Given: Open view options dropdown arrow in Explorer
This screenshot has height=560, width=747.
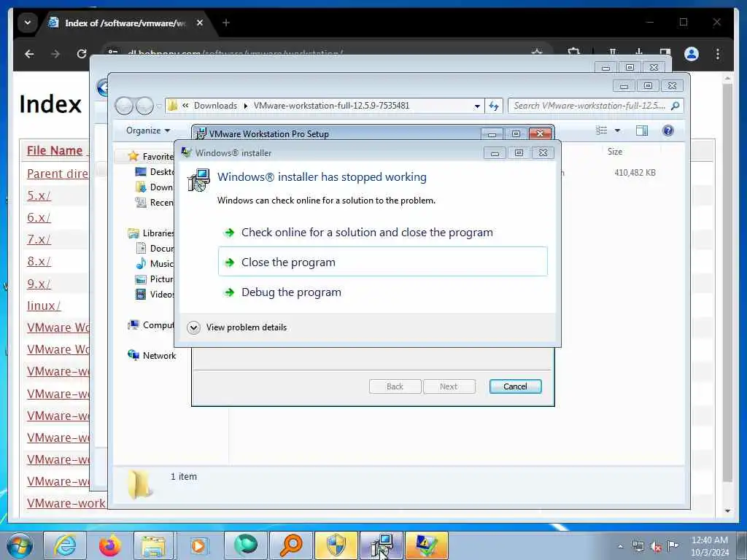Looking at the screenshot, I should coord(617,131).
